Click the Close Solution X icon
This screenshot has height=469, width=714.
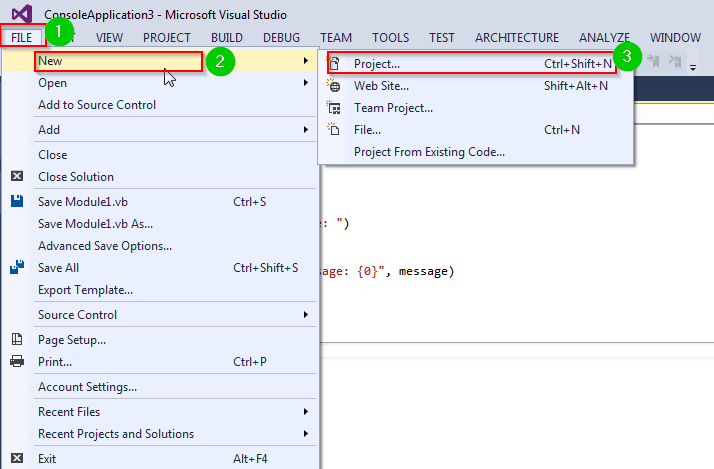17,177
